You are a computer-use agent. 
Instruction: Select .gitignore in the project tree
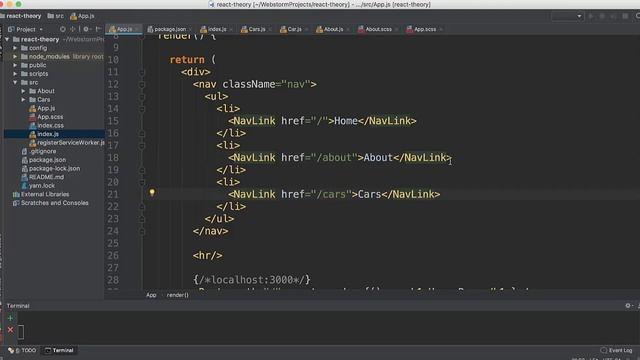tap(39, 151)
